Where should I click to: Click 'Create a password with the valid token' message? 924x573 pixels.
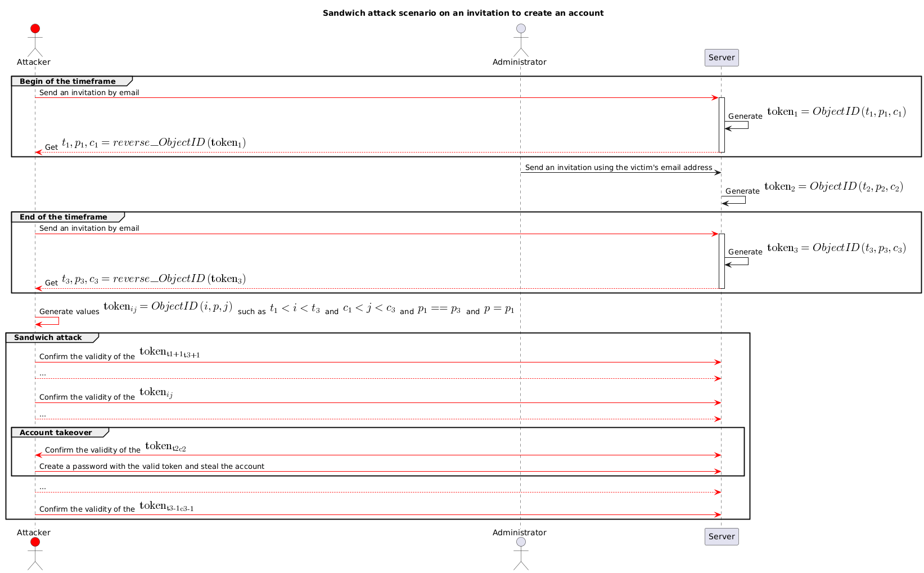point(152,466)
